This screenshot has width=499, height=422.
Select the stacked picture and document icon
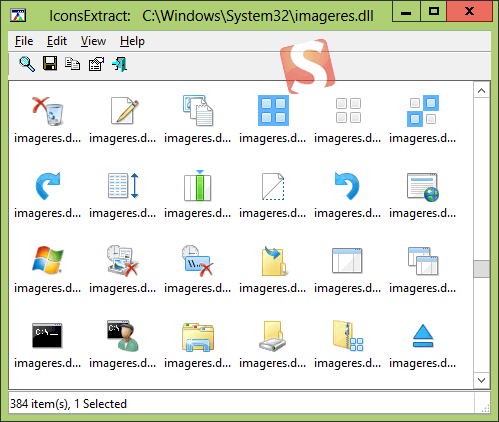[x=198, y=111]
